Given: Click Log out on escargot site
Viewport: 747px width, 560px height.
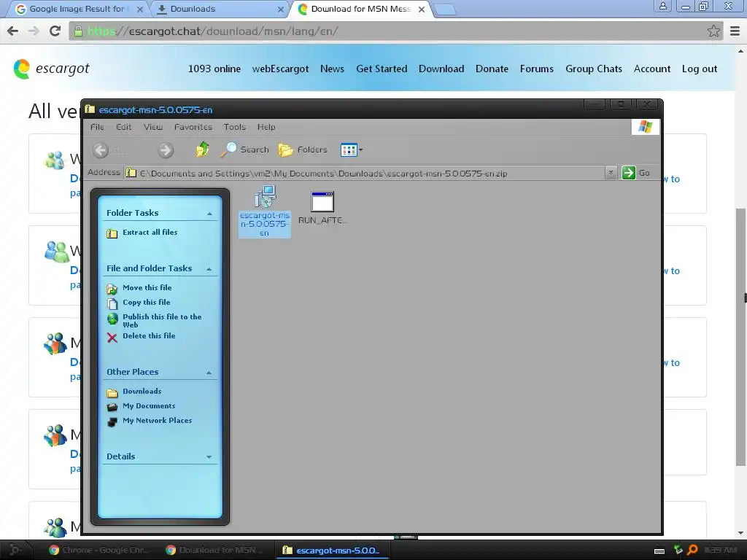Looking at the screenshot, I should click(x=700, y=69).
